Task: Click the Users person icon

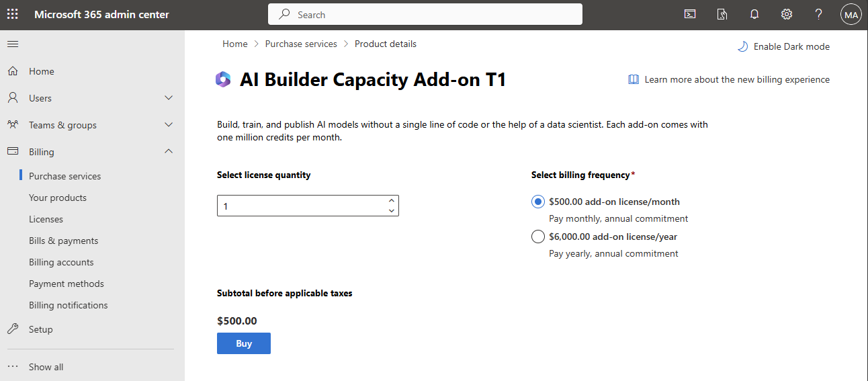Action: pyautogui.click(x=13, y=98)
